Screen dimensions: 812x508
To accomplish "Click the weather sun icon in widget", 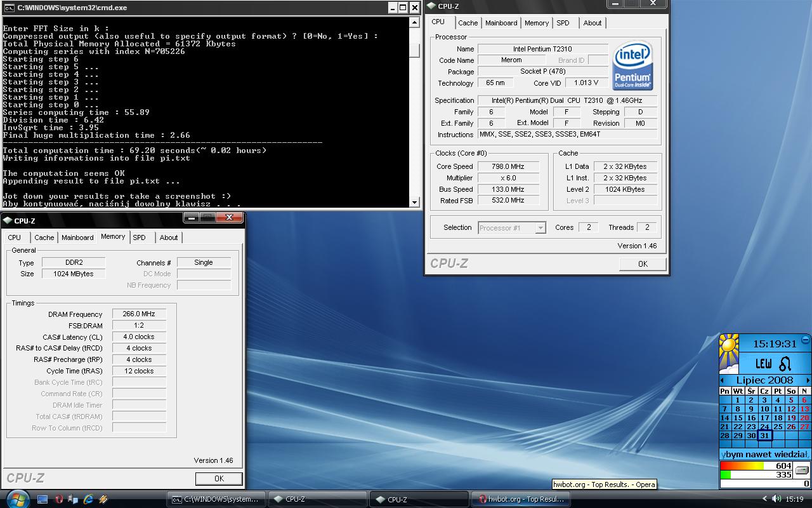I will click(x=729, y=353).
